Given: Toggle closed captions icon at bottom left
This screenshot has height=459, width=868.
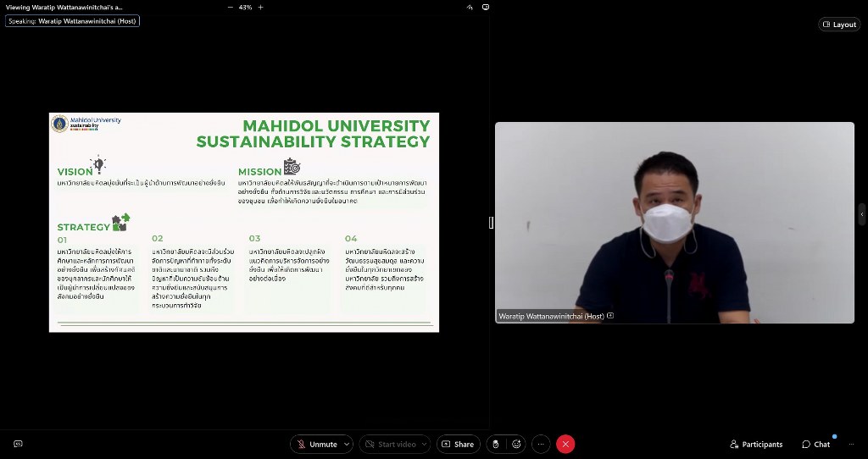Looking at the screenshot, I should click(18, 444).
